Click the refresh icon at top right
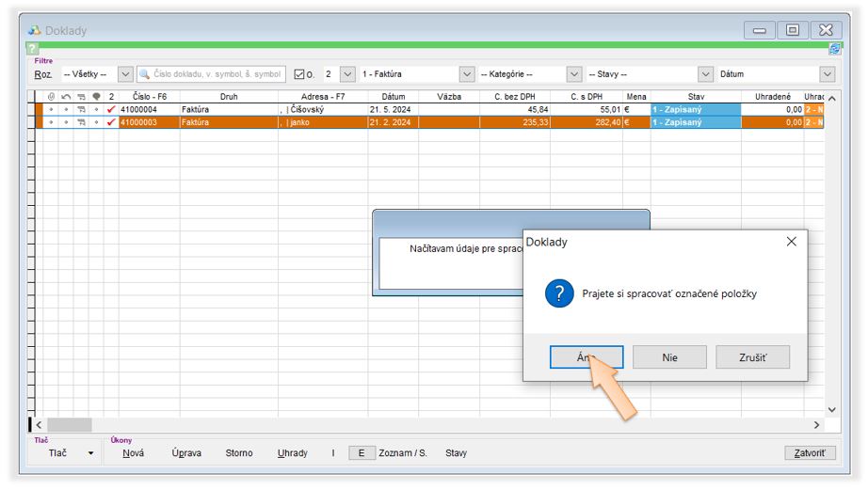Screen dimensions: 868x490 [834, 49]
